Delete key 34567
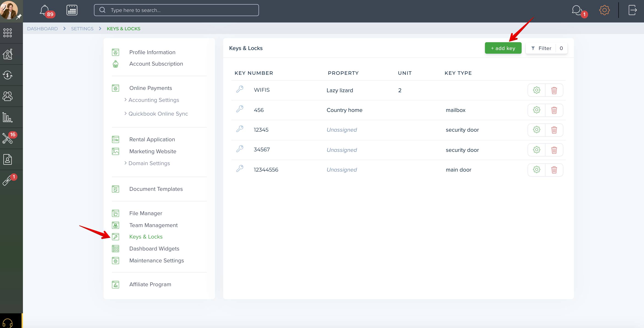The image size is (644, 328). pyautogui.click(x=554, y=150)
